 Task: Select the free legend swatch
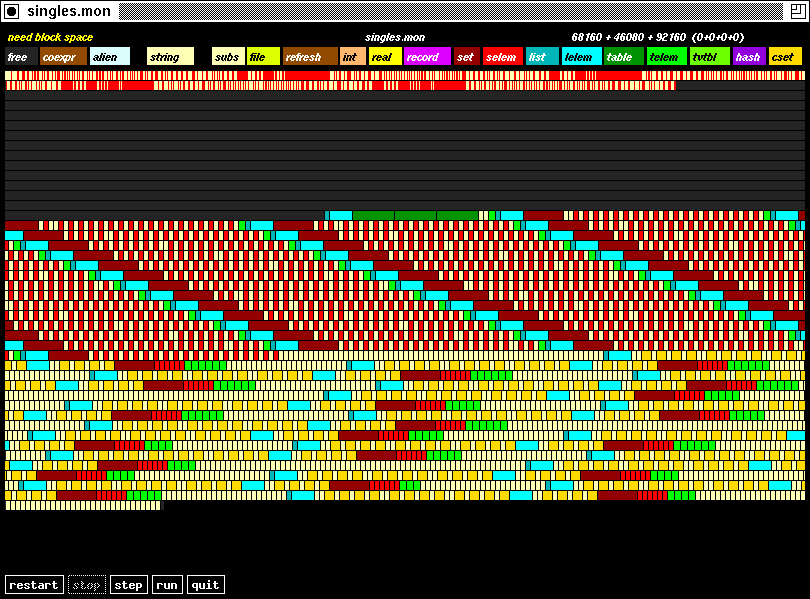[x=21, y=57]
